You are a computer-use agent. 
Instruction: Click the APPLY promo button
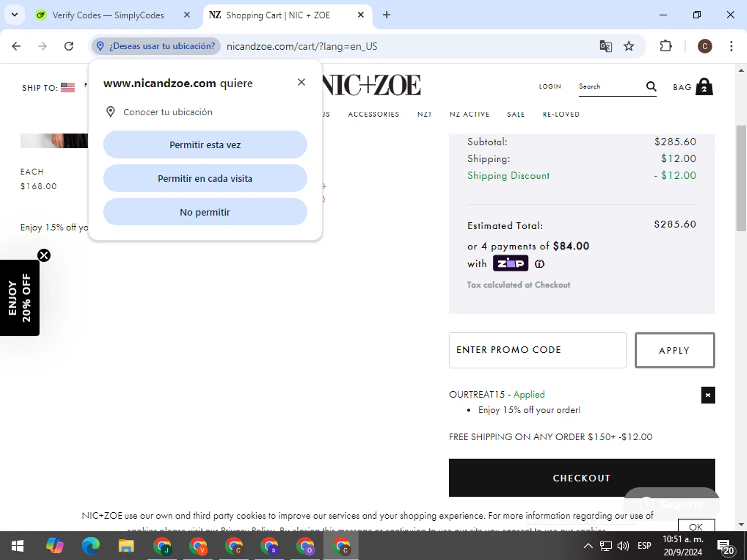tap(675, 350)
